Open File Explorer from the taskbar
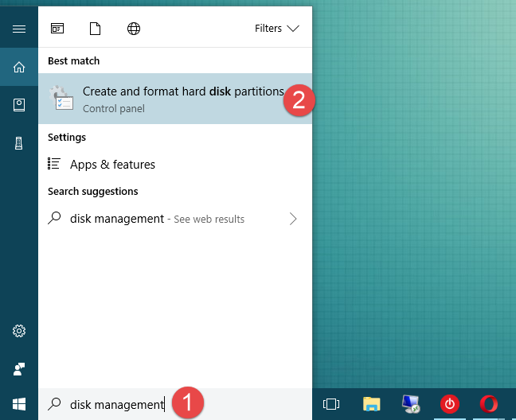Viewport: 516px width, 420px height. coord(372,404)
